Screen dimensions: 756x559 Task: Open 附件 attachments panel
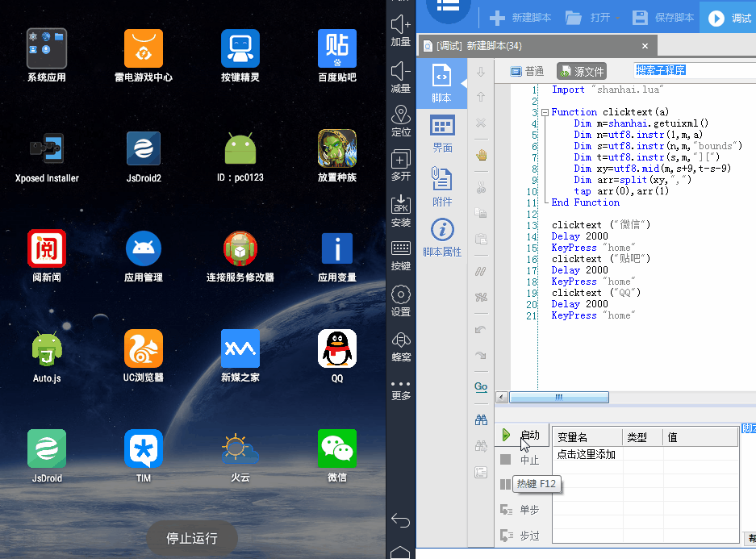(x=442, y=186)
